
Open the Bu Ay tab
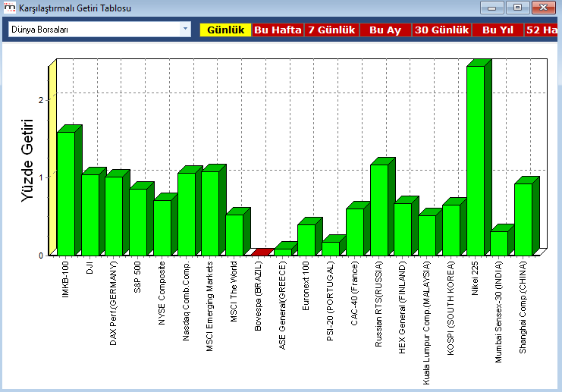pyautogui.click(x=385, y=30)
